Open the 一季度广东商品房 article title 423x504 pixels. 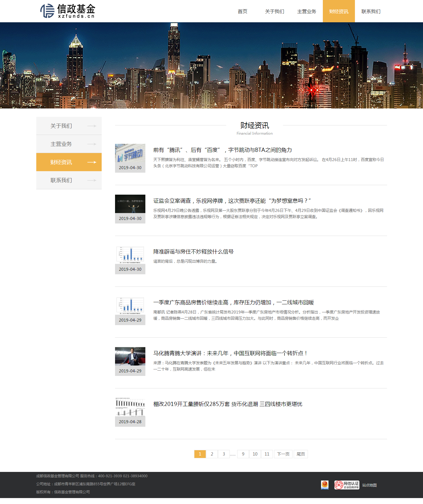point(233,303)
